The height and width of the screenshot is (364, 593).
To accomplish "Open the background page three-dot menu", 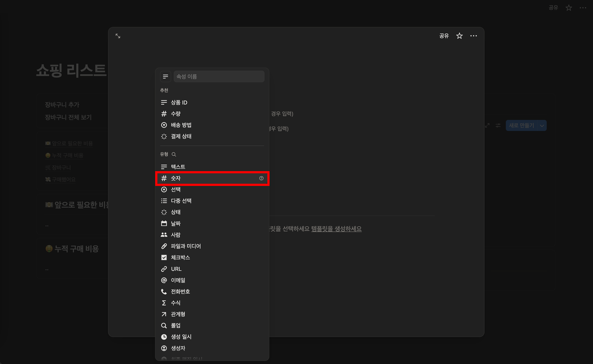I will pos(583,8).
